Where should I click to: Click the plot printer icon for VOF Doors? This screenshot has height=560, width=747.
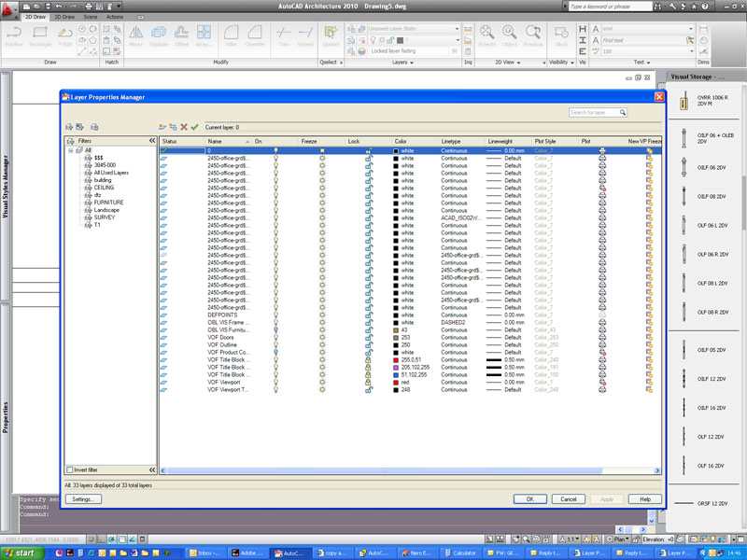[602, 337]
